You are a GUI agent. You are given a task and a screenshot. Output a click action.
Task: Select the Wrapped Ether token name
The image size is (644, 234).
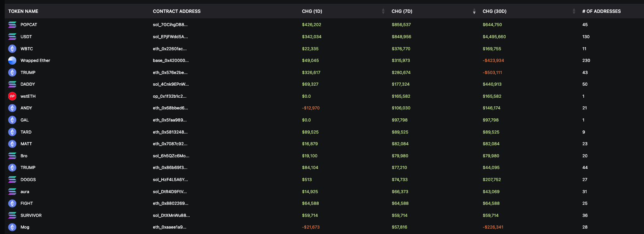[35, 60]
